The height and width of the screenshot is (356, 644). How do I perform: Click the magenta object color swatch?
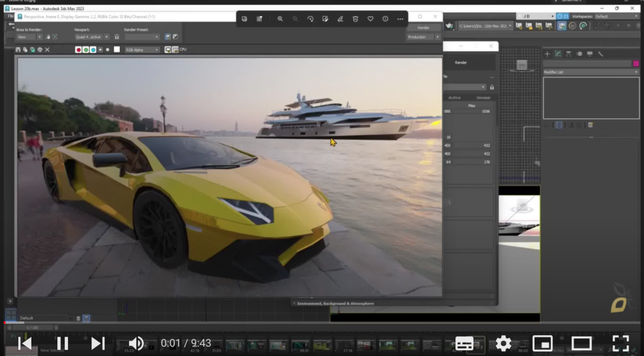(x=636, y=64)
